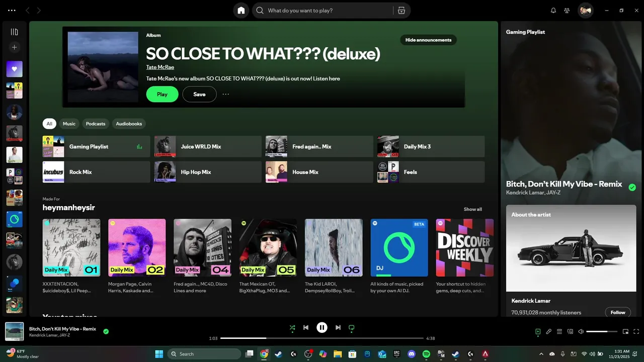Open the Rock Mix tile

tap(96, 172)
